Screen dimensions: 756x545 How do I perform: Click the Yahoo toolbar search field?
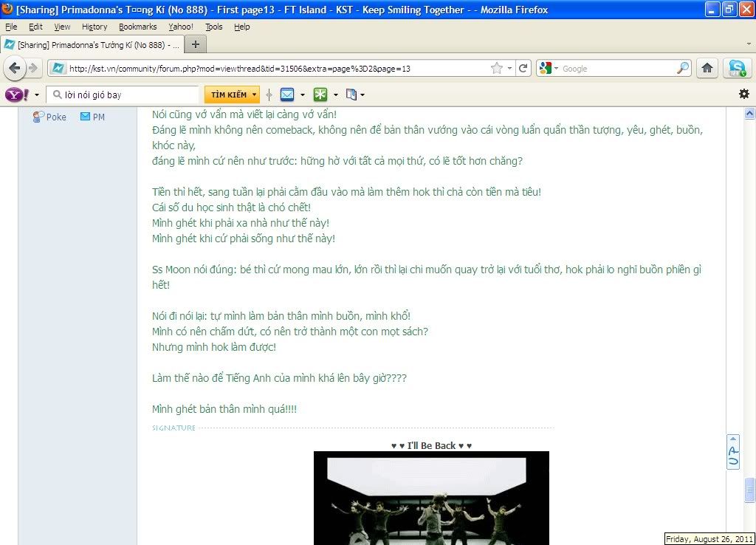(123, 95)
